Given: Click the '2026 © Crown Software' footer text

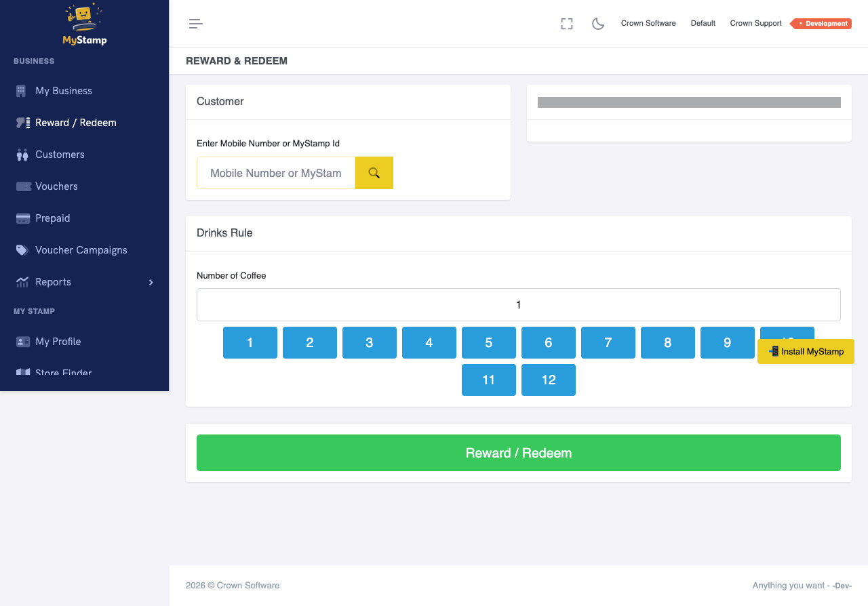Looking at the screenshot, I should tap(233, 585).
